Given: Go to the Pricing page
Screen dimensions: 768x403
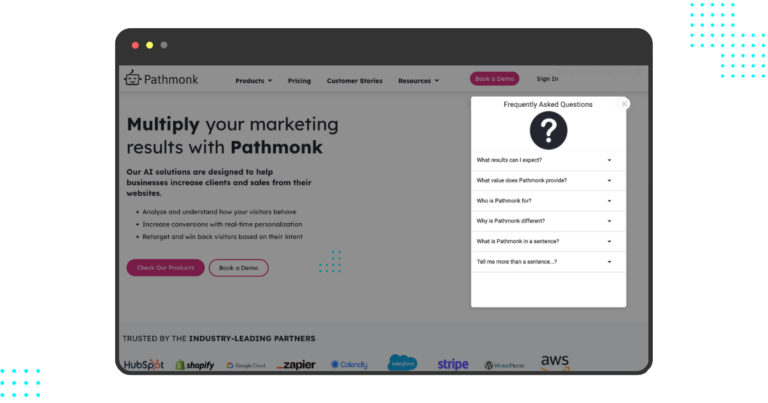Looking at the screenshot, I should pyautogui.click(x=299, y=81).
